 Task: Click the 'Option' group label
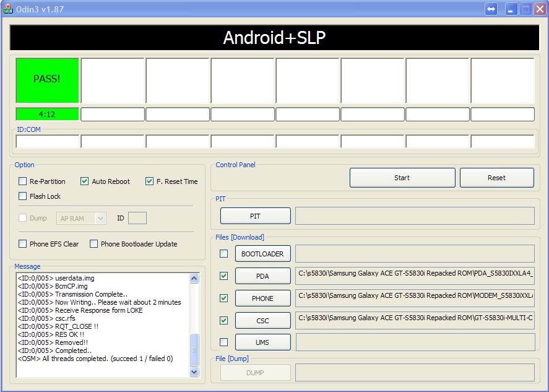24,165
